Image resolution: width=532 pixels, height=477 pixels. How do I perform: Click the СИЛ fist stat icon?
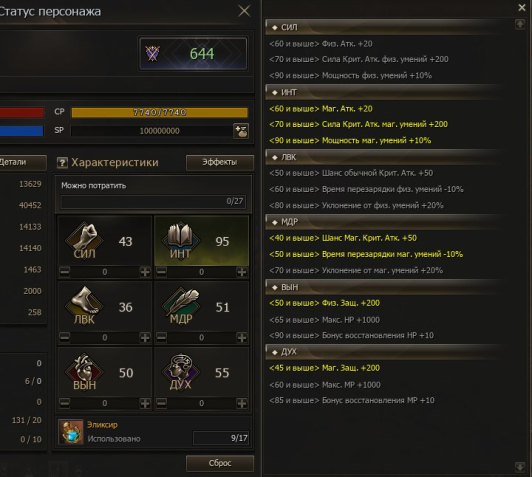pyautogui.click(x=84, y=238)
